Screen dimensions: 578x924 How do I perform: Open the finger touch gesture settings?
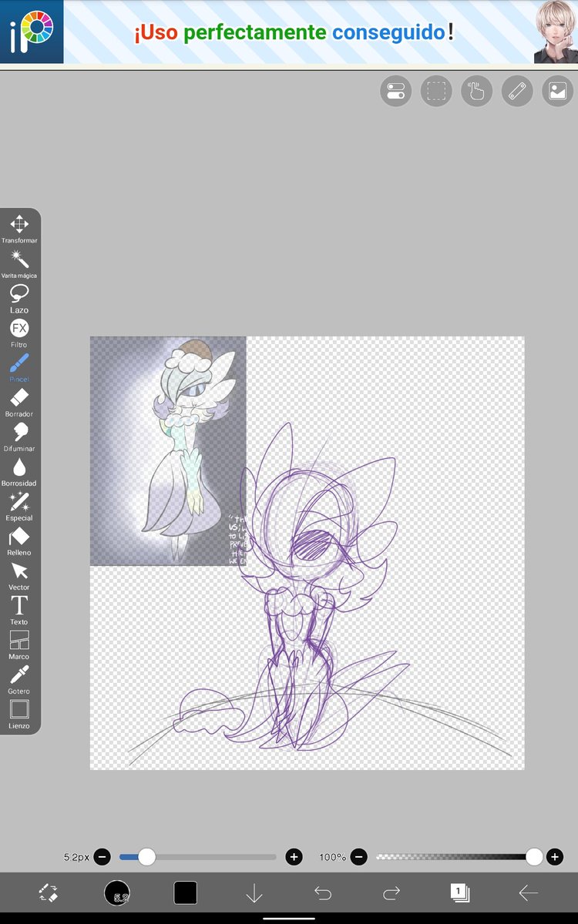click(477, 91)
